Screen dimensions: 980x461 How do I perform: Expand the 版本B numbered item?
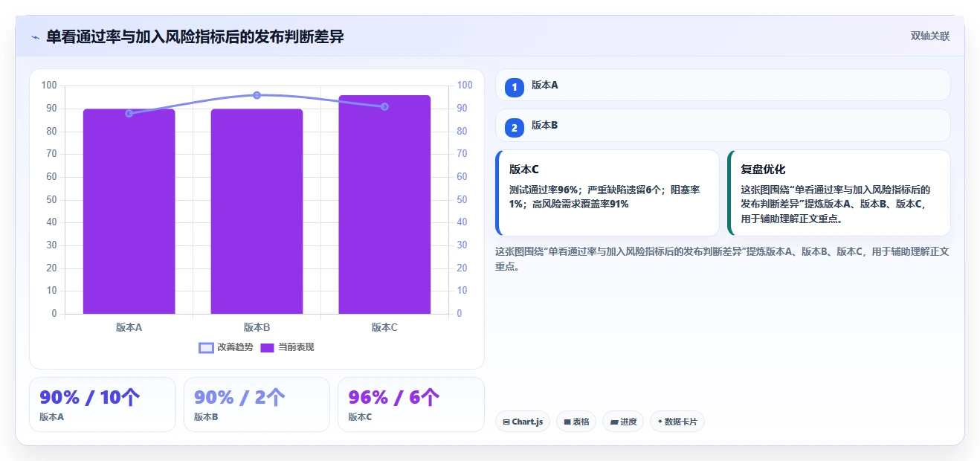pos(723,125)
